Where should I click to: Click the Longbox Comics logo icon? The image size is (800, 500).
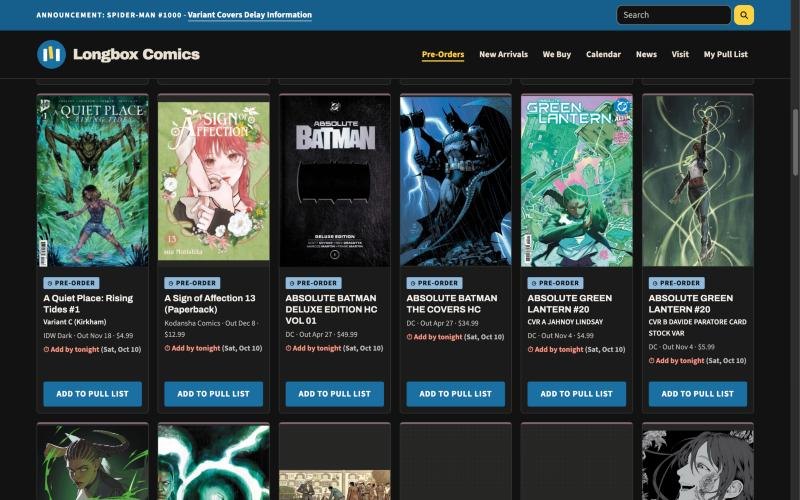[x=51, y=54]
